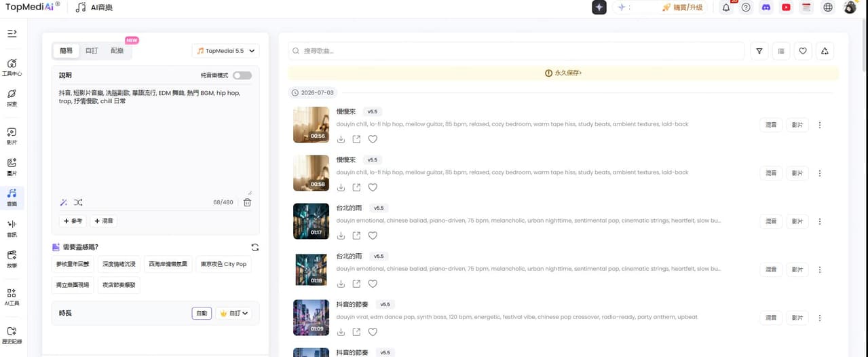Click 混音 button for 01:09 抖音的節奏

tap(771, 318)
